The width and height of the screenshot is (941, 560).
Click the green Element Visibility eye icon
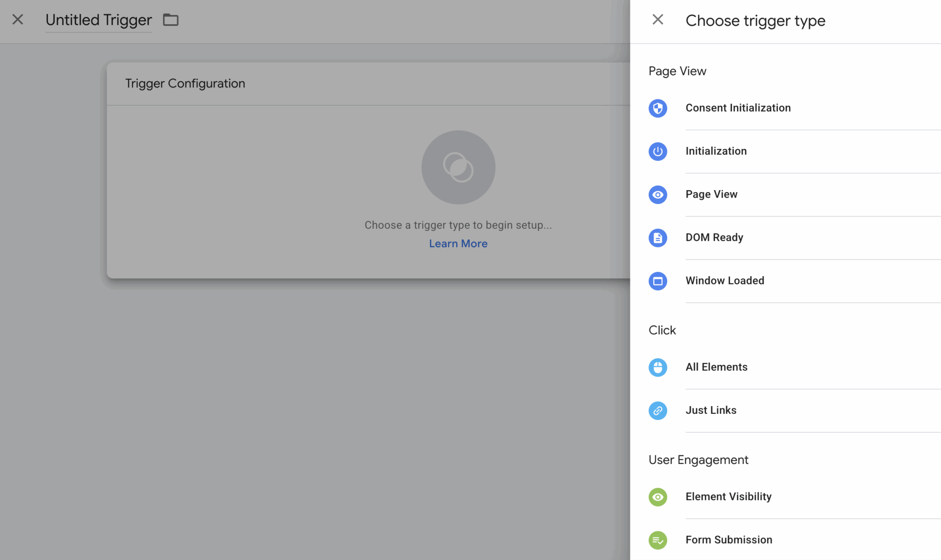(658, 497)
